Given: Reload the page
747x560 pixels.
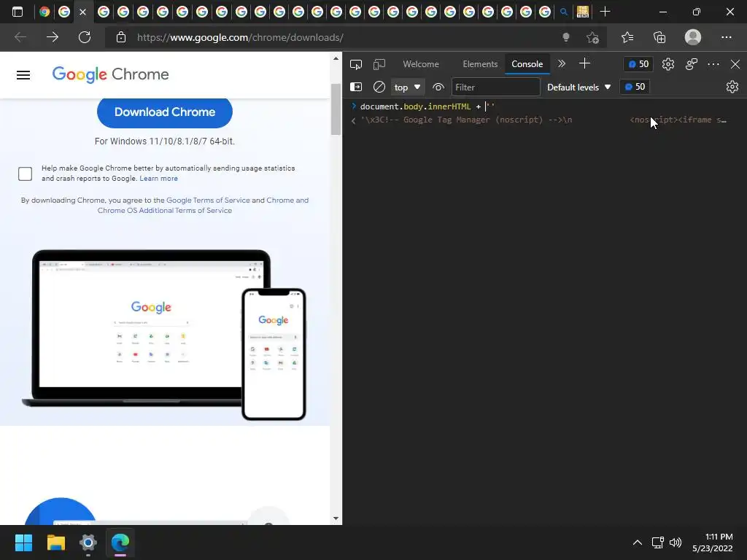Looking at the screenshot, I should [x=85, y=37].
